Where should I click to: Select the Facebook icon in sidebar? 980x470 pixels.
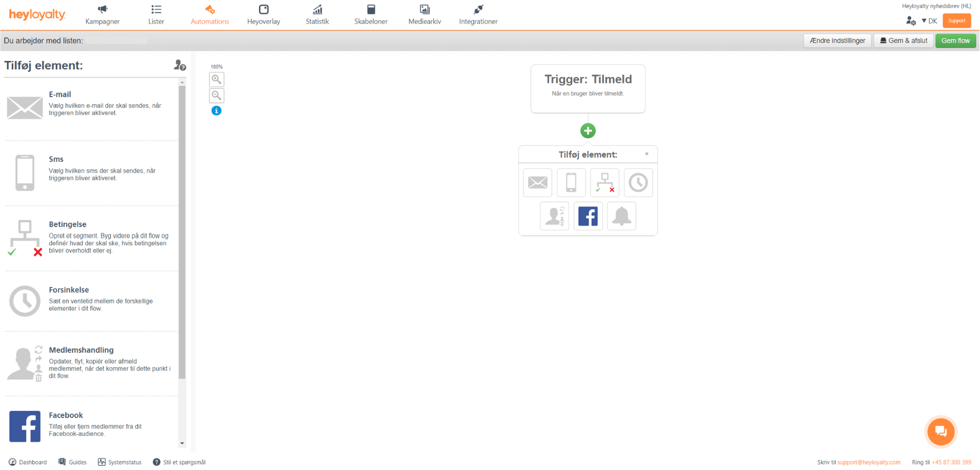(x=25, y=426)
